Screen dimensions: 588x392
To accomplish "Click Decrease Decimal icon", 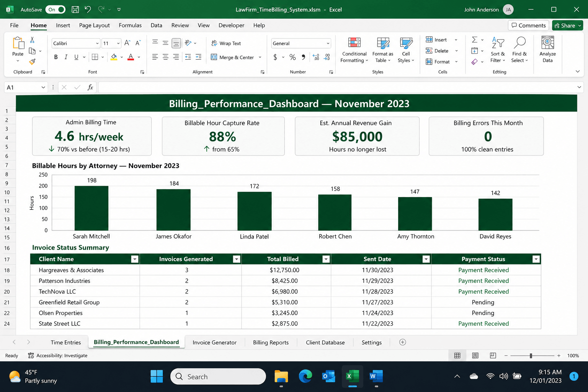I will coord(327,57).
